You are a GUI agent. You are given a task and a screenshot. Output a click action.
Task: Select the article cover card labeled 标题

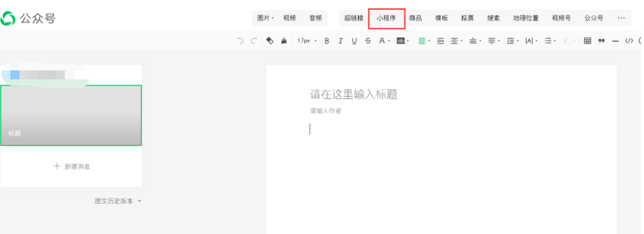(x=71, y=115)
